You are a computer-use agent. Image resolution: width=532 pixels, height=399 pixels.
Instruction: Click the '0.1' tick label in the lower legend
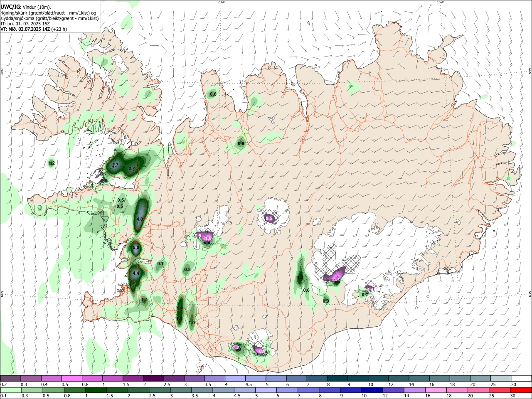(x=3, y=396)
